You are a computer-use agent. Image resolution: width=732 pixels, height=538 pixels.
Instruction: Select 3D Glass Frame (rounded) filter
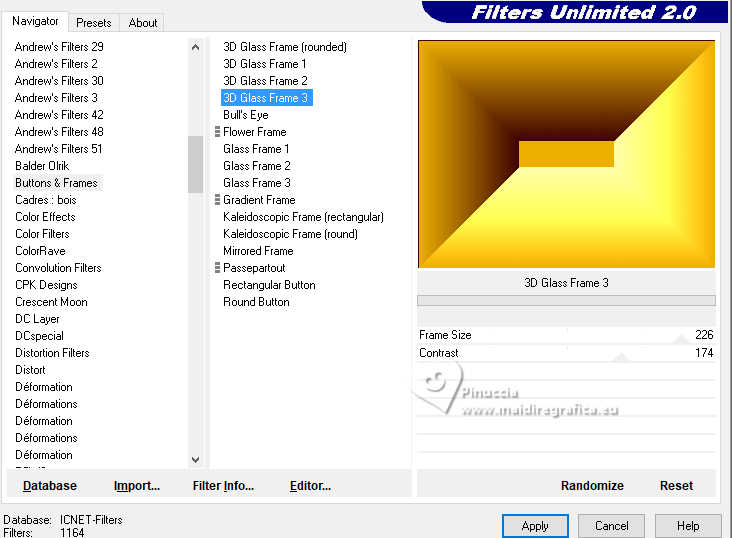tap(285, 47)
